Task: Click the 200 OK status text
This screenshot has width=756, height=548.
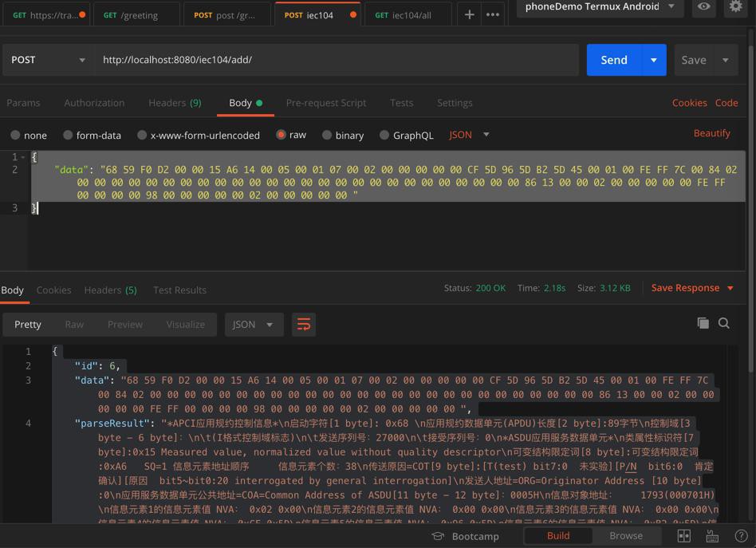Action: pyautogui.click(x=490, y=288)
